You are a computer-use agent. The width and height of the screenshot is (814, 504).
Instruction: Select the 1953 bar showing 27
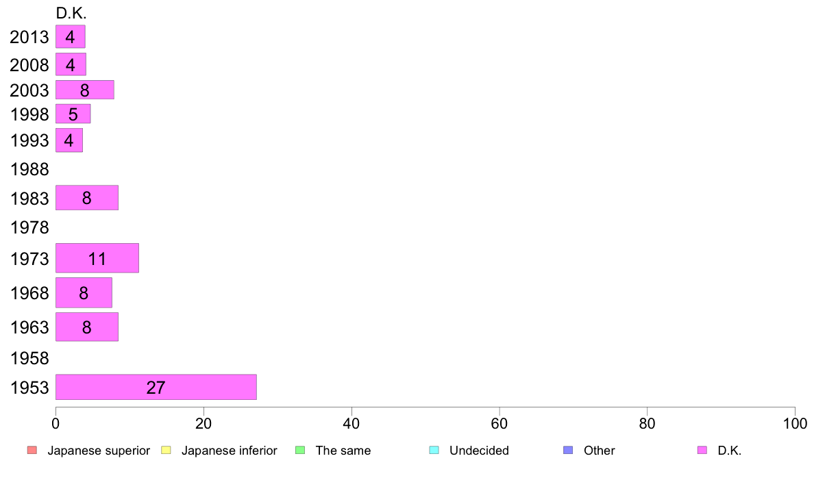[x=156, y=387]
